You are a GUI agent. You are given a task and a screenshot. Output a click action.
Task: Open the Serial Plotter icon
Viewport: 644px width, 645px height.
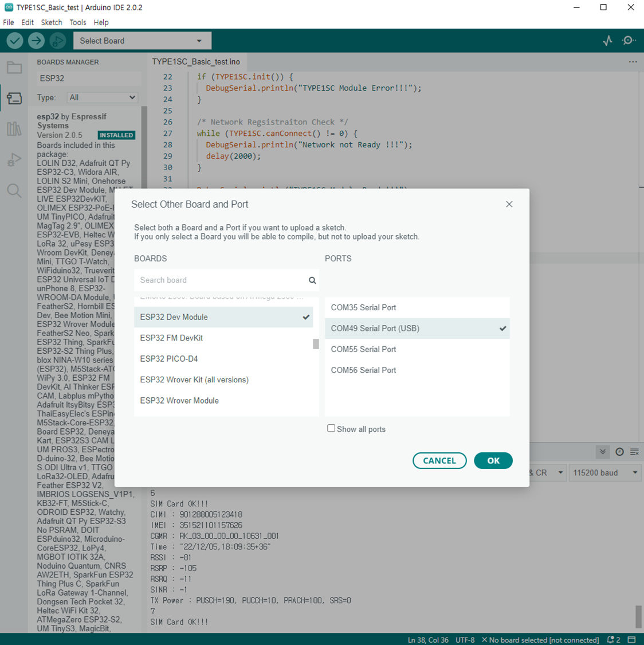pyautogui.click(x=607, y=40)
